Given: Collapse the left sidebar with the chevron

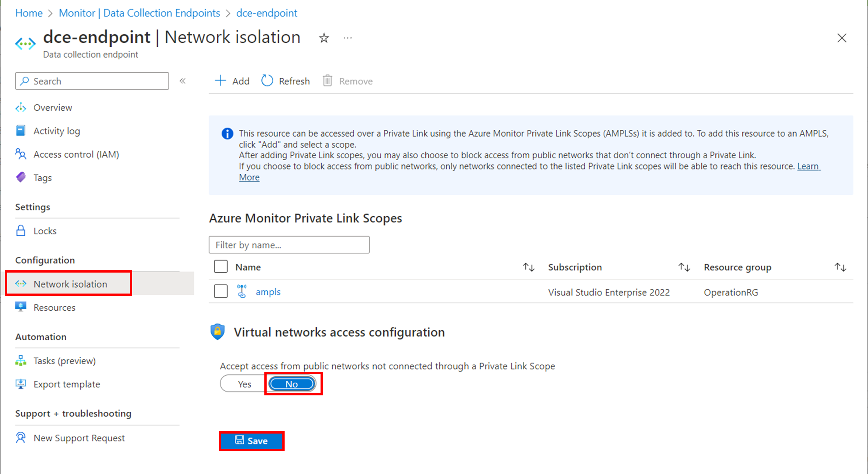Looking at the screenshot, I should (x=183, y=80).
